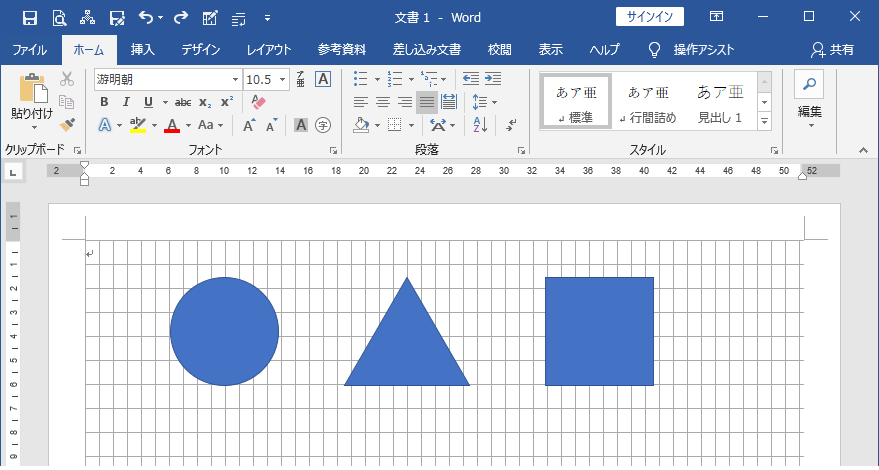Toggle Bold formatting
Viewport: 879px width, 470px height.
coord(105,102)
